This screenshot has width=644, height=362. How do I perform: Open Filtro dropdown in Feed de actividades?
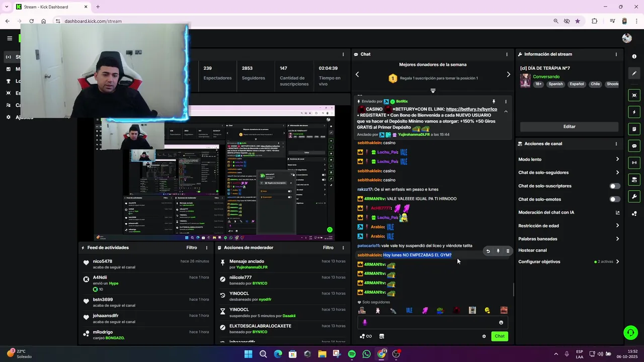coord(192,247)
